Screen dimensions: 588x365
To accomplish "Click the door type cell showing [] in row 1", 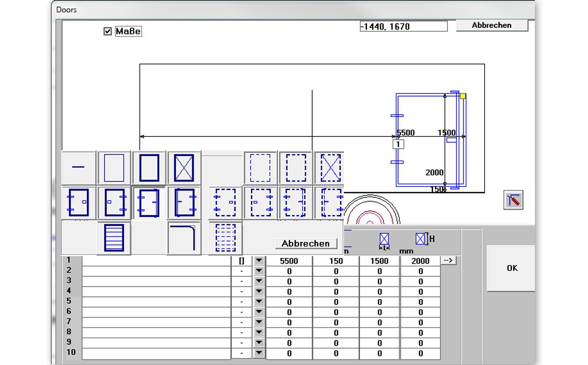I will [241, 261].
